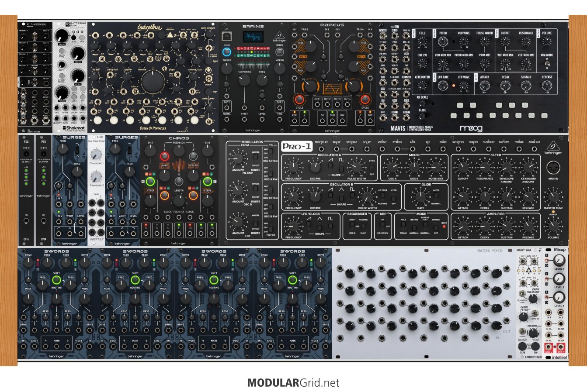This screenshot has height=392, width=587.
Task: Flip the Oscillator B LO FREQ switch
Action: pyautogui.click(x=382, y=197)
